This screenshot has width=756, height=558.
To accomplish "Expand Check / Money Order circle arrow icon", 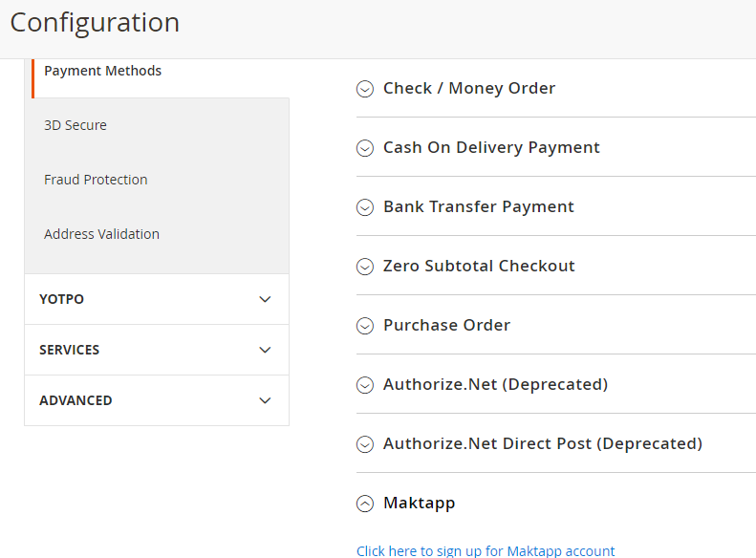I will point(365,89).
